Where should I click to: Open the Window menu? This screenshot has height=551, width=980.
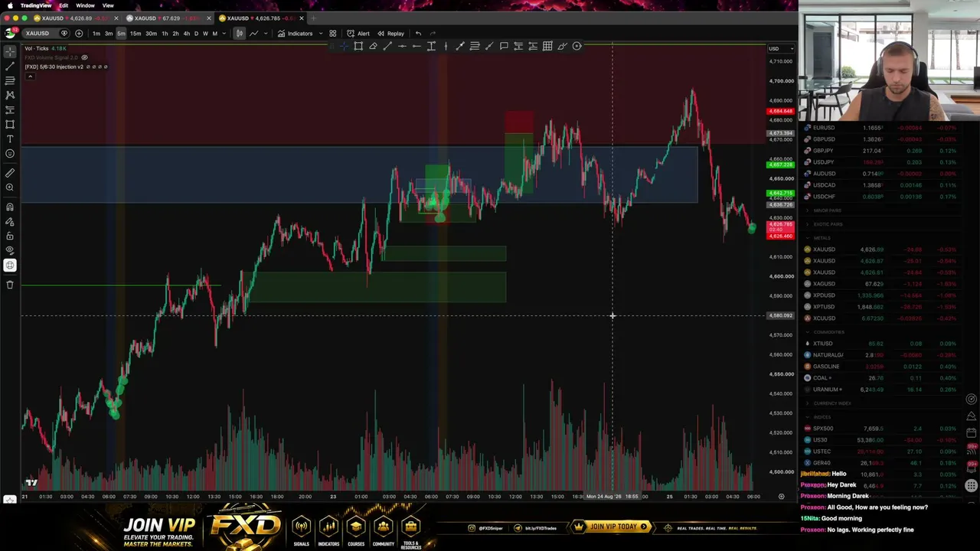(85, 5)
